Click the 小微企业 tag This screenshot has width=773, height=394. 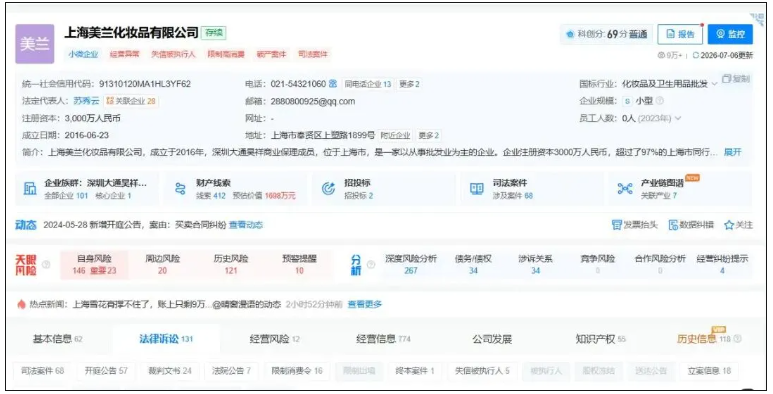pos(83,54)
